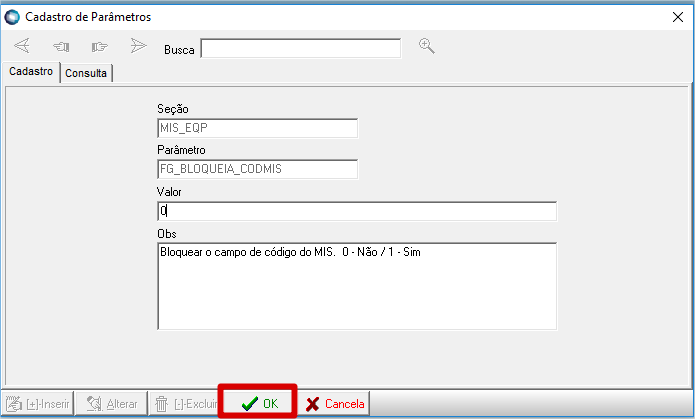Click the magnifier search icon
Screen dimensions: 695x419
pyautogui.click(x=427, y=46)
